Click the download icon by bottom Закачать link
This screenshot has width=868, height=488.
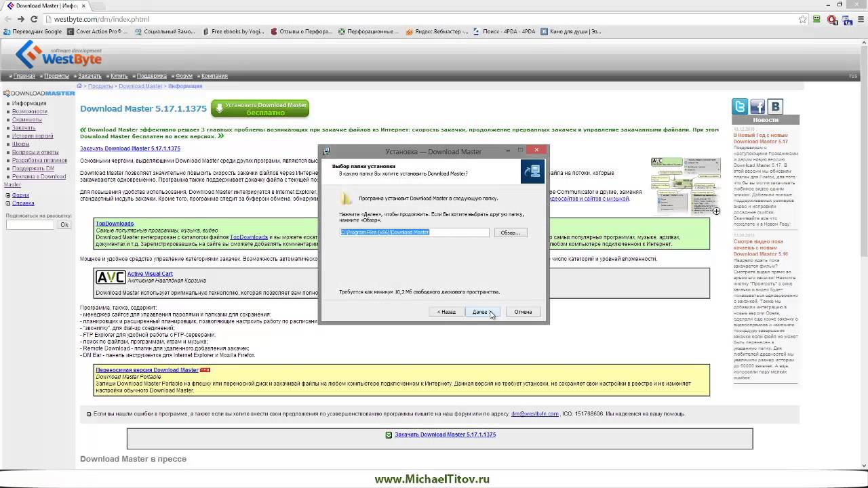coord(389,434)
